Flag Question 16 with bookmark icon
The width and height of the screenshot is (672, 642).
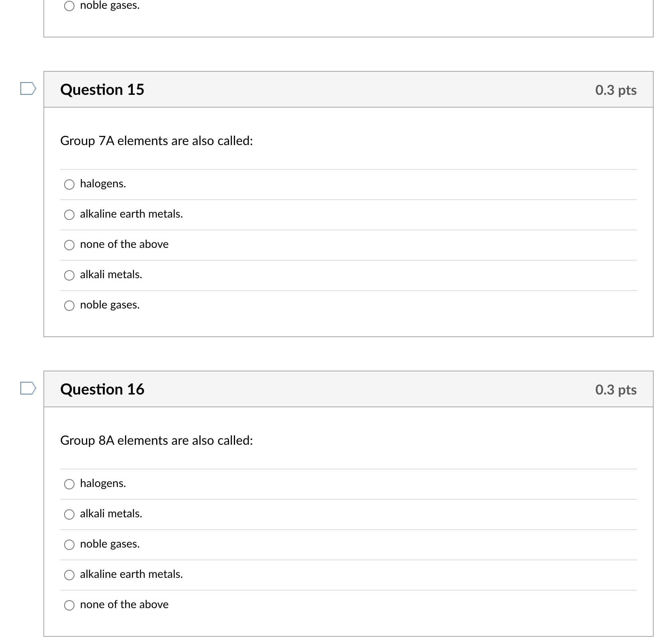pyautogui.click(x=28, y=389)
